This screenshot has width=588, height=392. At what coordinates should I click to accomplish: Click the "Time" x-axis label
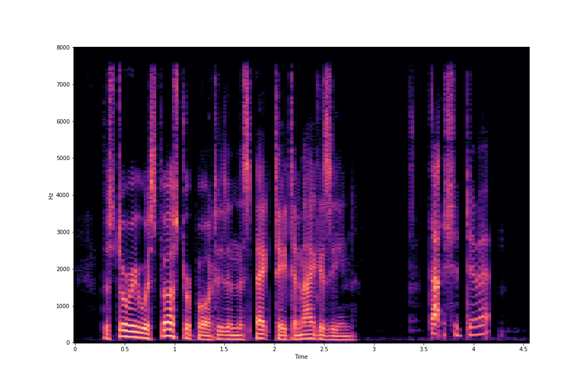click(301, 357)
